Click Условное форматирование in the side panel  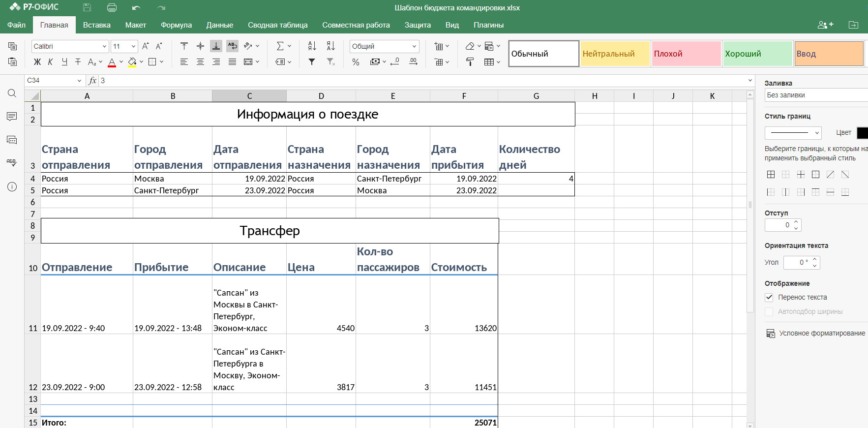[822, 334]
